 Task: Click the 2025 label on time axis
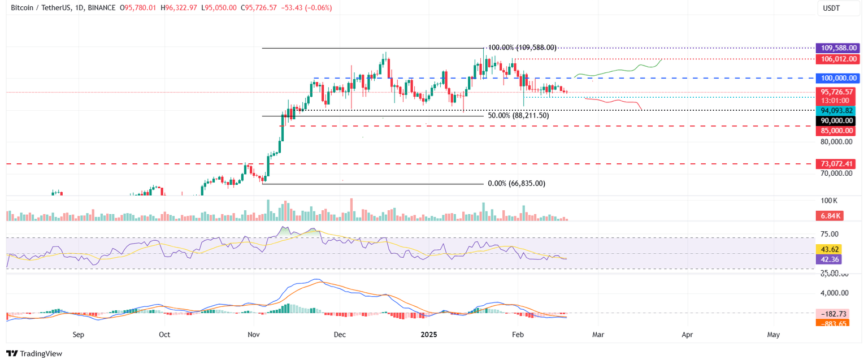(428, 335)
